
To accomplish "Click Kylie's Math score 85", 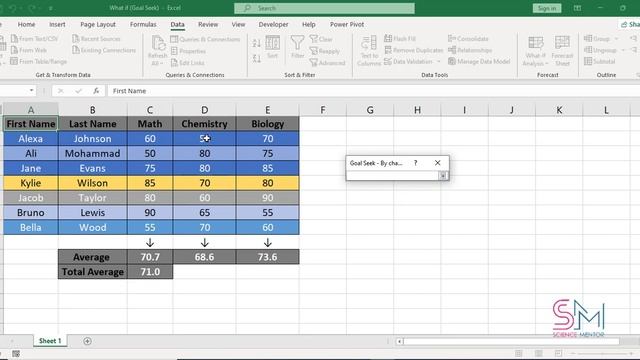I will point(150,183).
